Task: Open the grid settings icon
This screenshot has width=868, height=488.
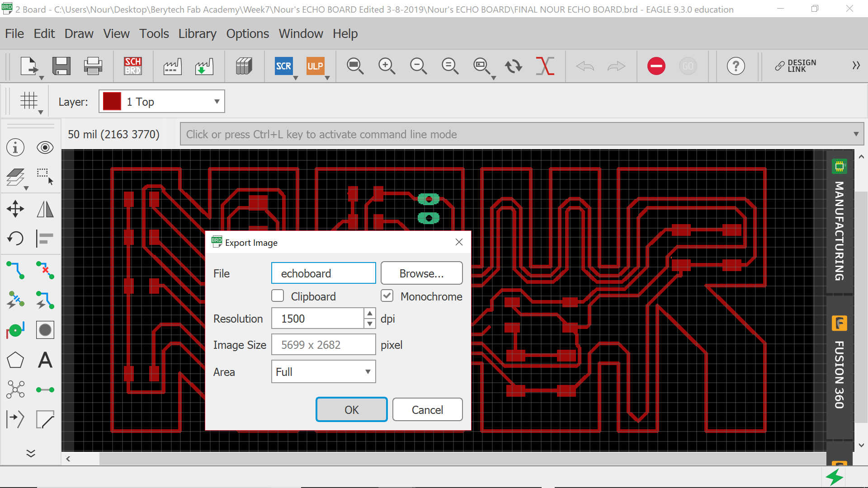Action: click(29, 101)
